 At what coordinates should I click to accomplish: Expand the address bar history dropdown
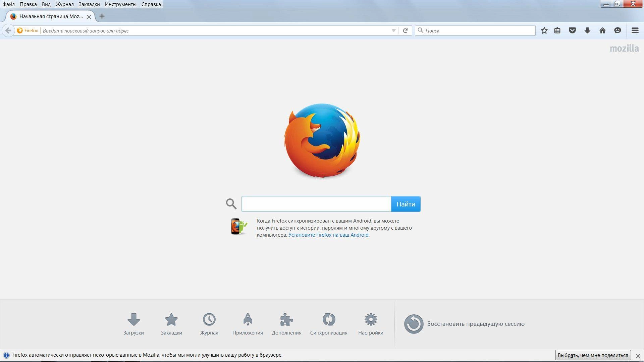(394, 31)
